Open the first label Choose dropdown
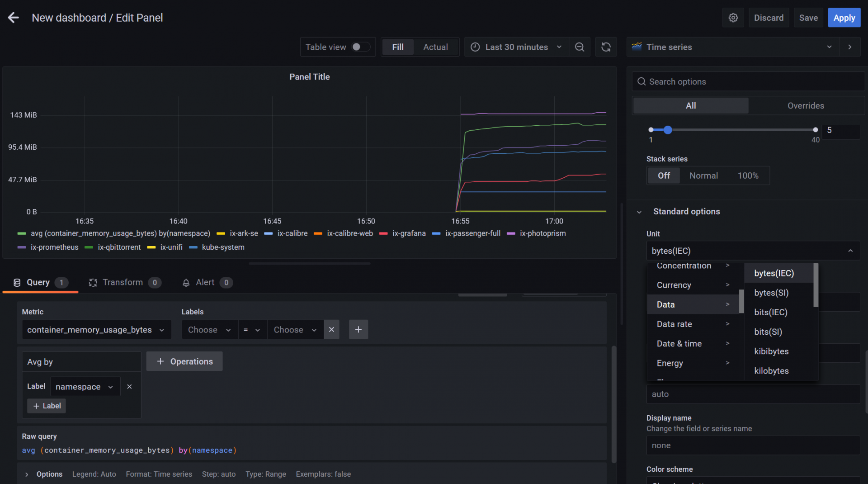Viewport: 868px width, 484px height. 209,330
